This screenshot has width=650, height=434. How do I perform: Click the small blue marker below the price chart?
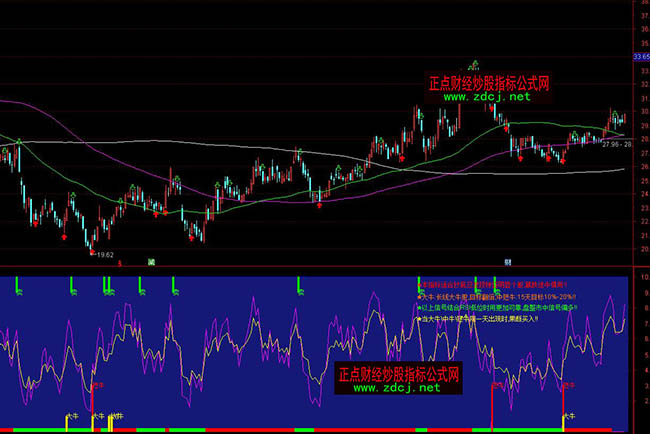click(508, 263)
